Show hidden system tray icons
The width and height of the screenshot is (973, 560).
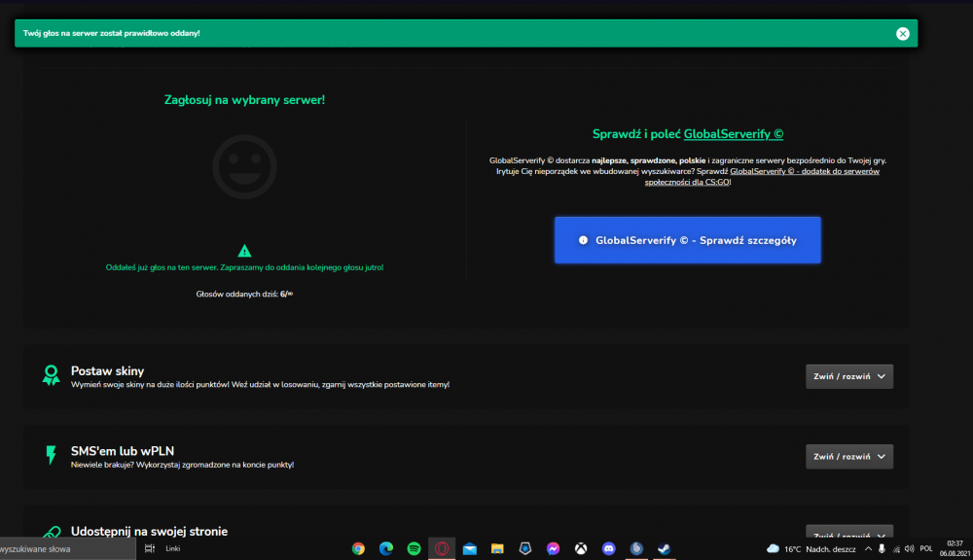pyautogui.click(x=868, y=549)
